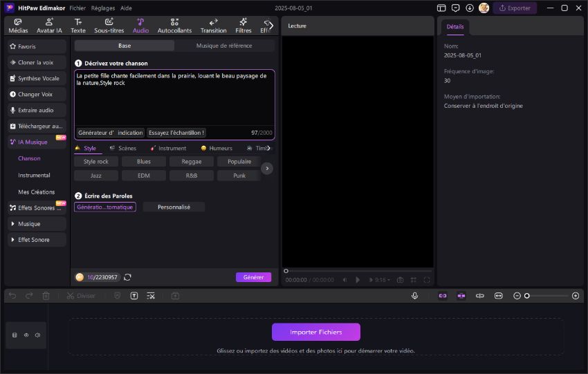Open the Aide menu
Screen dimensions: 588x374
pyautogui.click(x=126, y=8)
